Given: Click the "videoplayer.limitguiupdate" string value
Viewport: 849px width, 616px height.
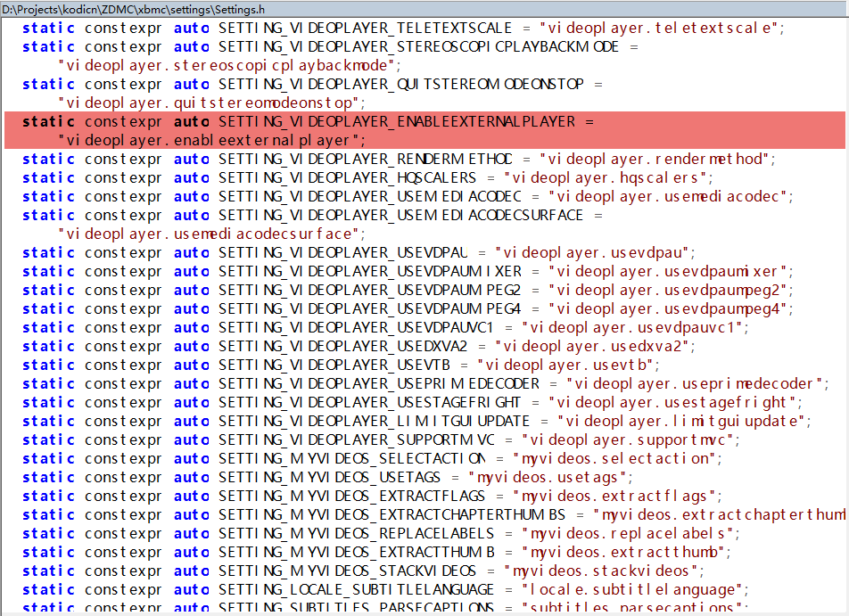Looking at the screenshot, I should pyautogui.click(x=683, y=421).
